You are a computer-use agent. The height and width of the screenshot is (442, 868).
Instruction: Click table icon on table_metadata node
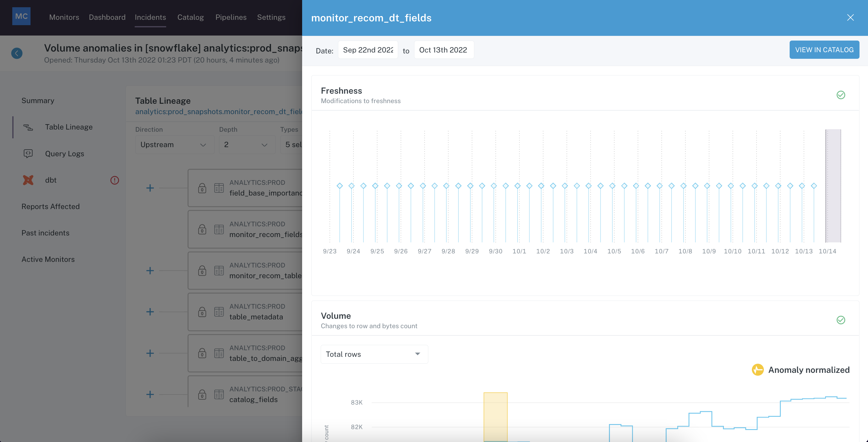tap(219, 312)
